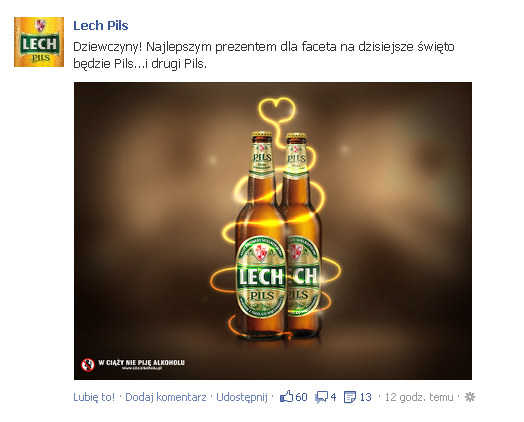Click the red pregnancy no-alcohol warning icon
Viewport: 524px width, 422px height.
(x=88, y=365)
